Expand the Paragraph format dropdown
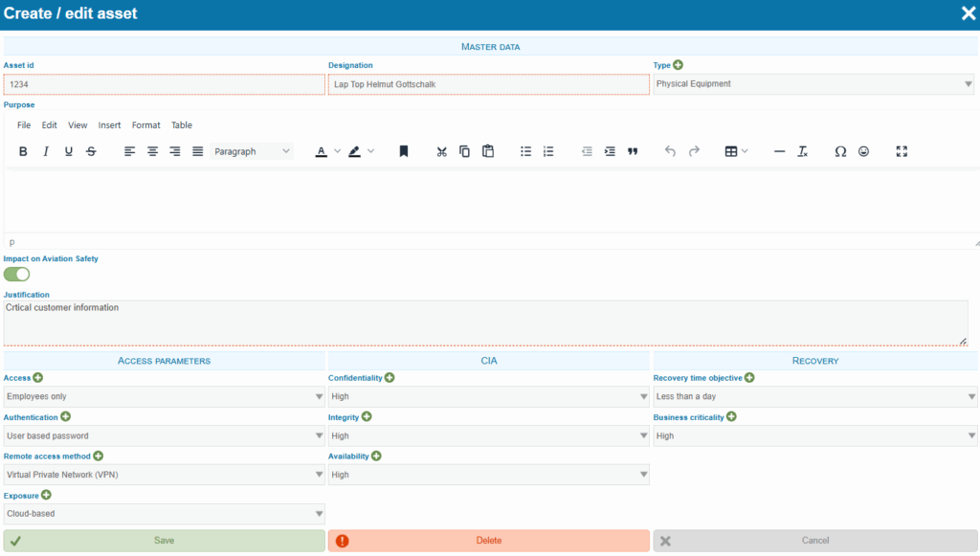This screenshot has width=980, height=556. 253,151
